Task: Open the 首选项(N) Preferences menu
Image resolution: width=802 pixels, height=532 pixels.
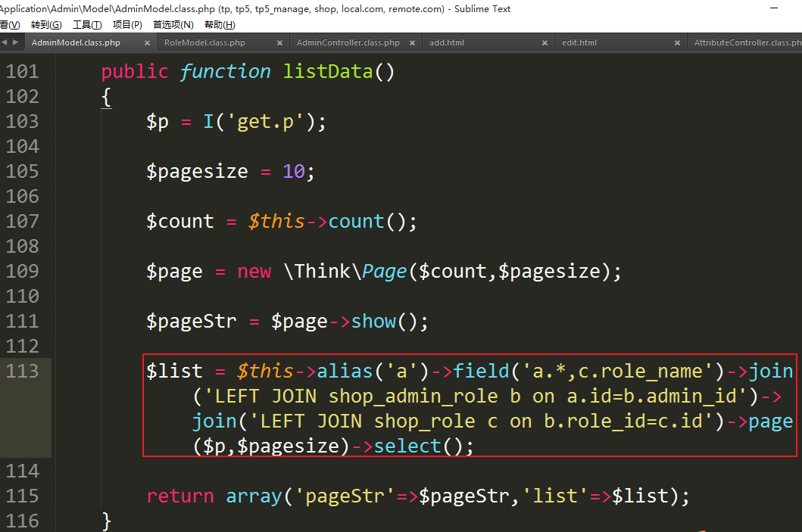Action: click(173, 25)
